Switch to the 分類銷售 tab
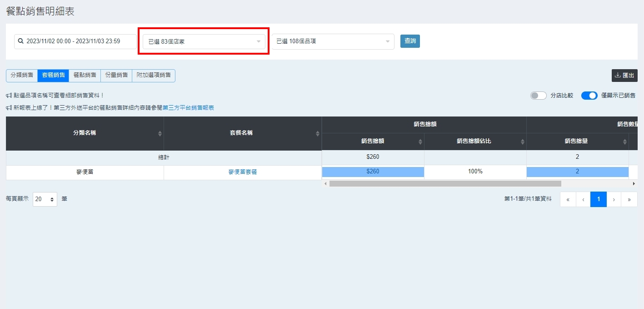 (22, 76)
